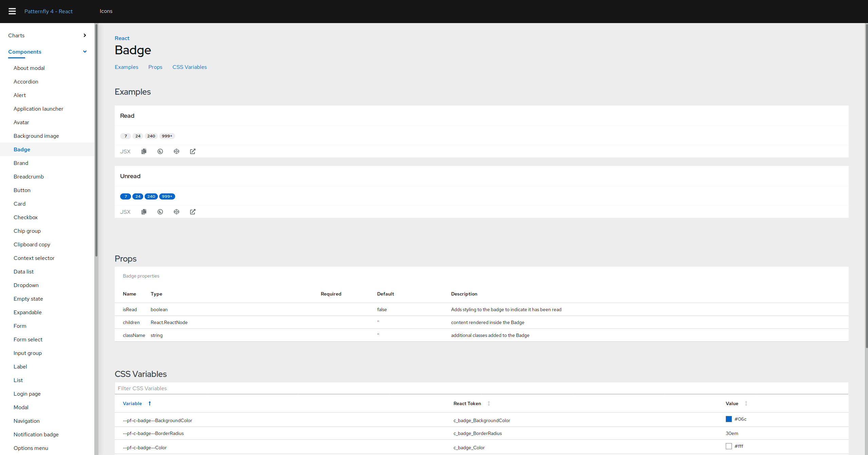The image size is (868, 455).
Task: Sort by React Token column
Action: coord(489,403)
